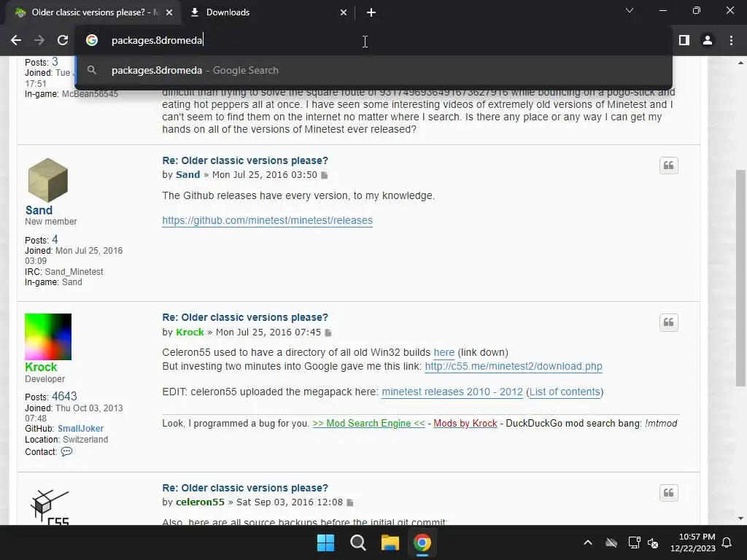Open Mod Search Engine signature link
Image resolution: width=747 pixels, height=560 pixels.
pyautogui.click(x=368, y=424)
